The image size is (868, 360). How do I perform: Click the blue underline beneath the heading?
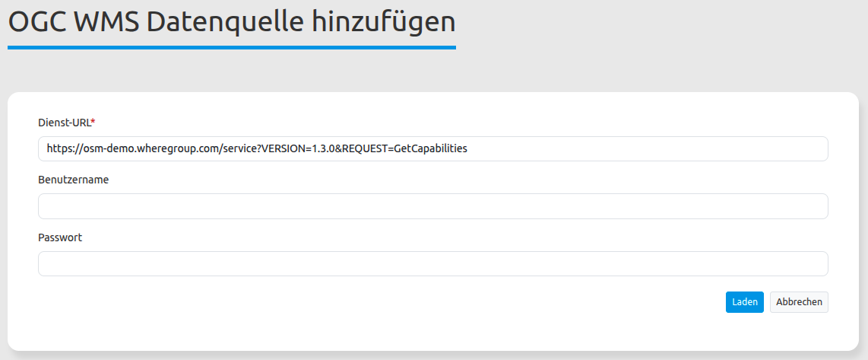click(x=231, y=47)
